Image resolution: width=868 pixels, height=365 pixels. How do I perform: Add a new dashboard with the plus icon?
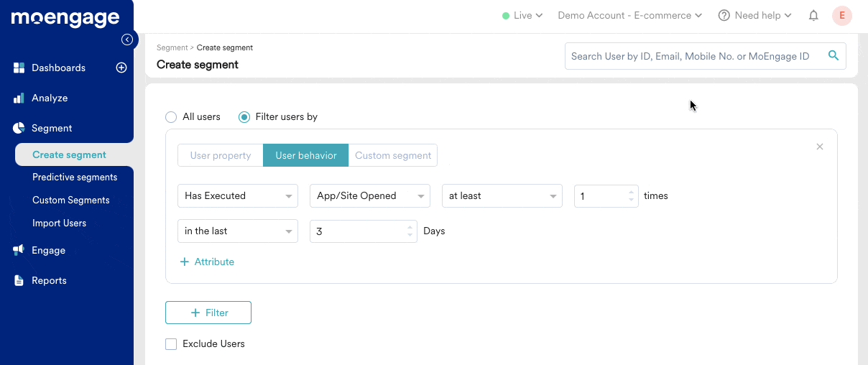point(121,68)
